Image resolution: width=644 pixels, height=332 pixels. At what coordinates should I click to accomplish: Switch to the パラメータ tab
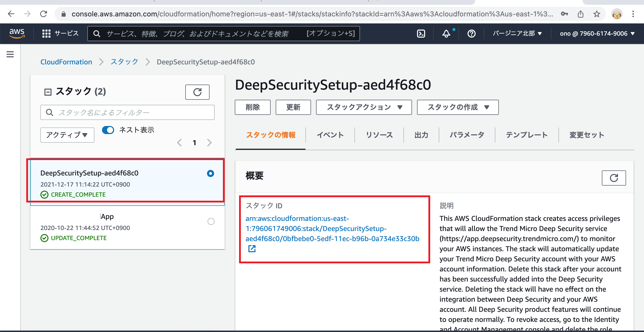(x=467, y=135)
